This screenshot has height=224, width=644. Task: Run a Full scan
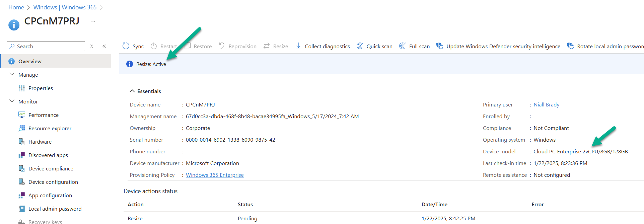tap(414, 46)
